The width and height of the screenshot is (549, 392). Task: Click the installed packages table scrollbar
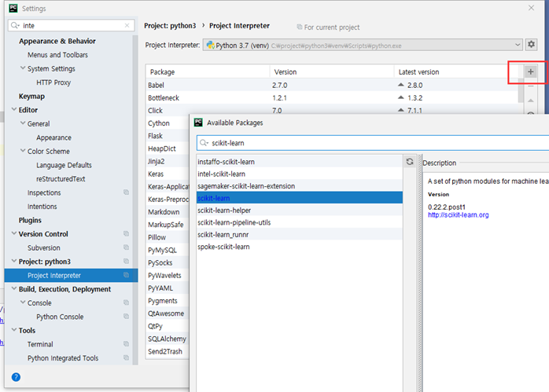[x=521, y=90]
